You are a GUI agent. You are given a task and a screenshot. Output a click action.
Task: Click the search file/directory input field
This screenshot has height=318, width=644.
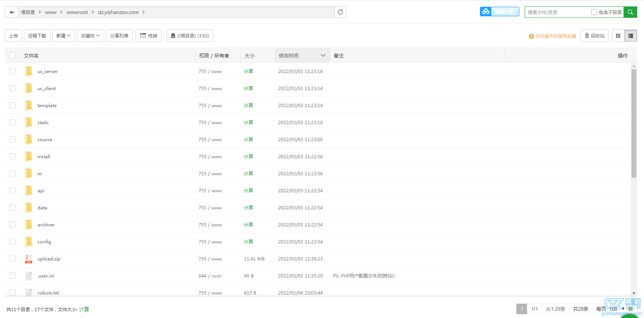(557, 12)
